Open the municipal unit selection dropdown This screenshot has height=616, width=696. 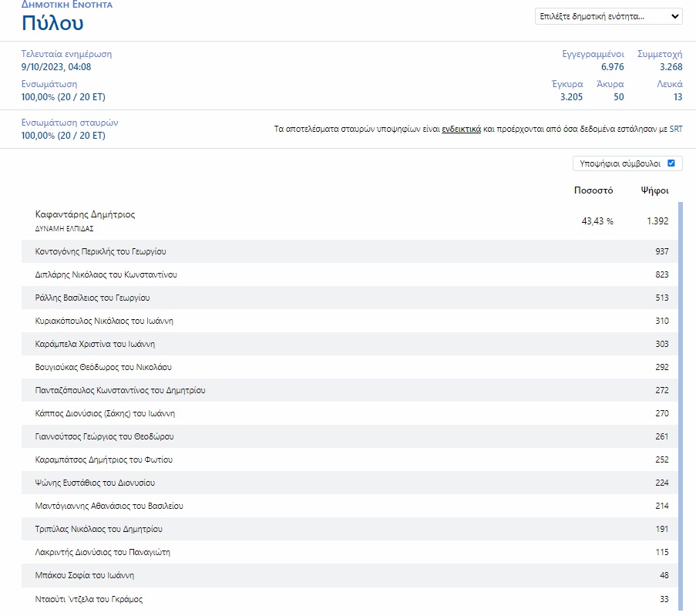[x=608, y=16]
